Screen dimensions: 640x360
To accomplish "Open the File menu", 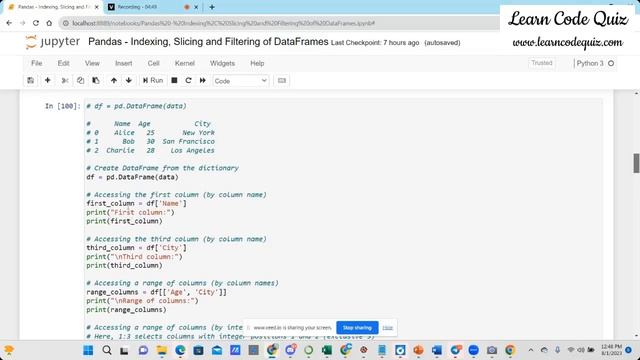I will 37,63.
